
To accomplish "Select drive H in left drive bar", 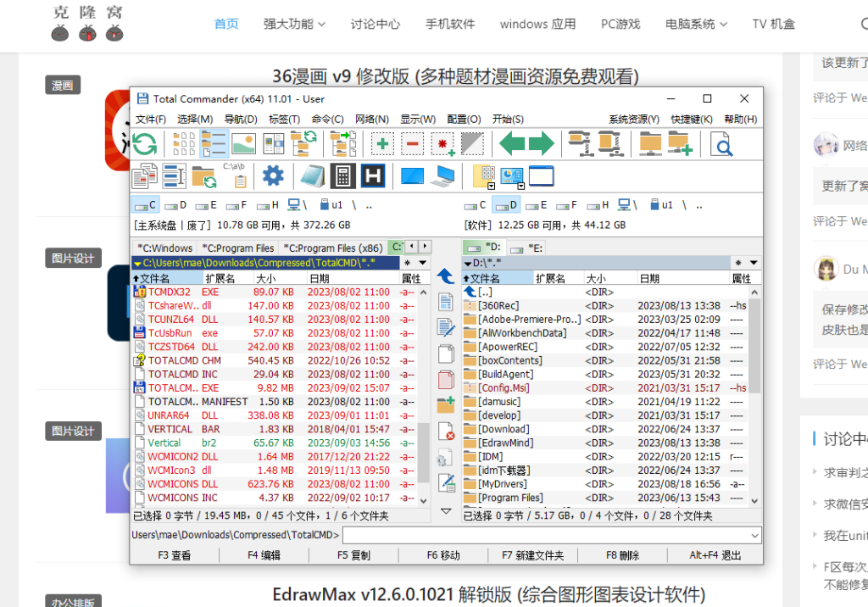I will coord(268,205).
